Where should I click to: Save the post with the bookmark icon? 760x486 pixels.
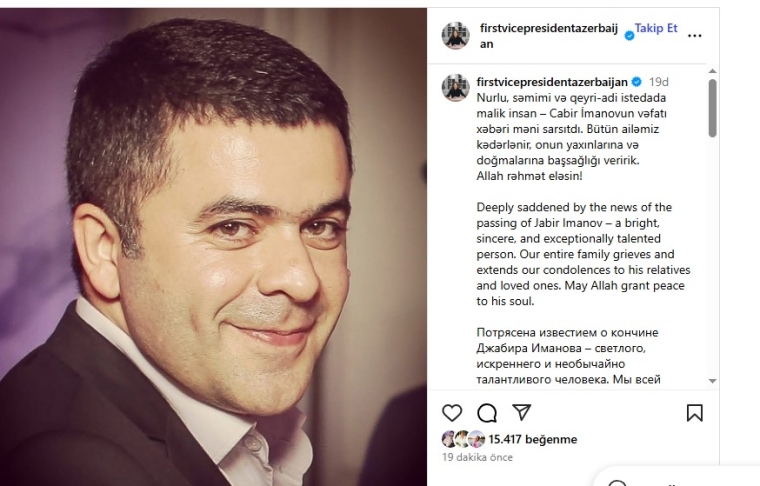pos(695,413)
